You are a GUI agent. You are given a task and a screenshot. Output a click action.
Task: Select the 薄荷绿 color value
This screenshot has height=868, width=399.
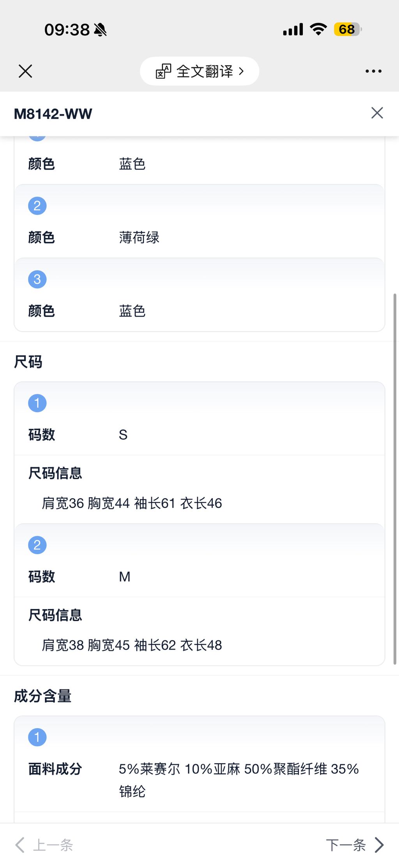[x=139, y=237]
